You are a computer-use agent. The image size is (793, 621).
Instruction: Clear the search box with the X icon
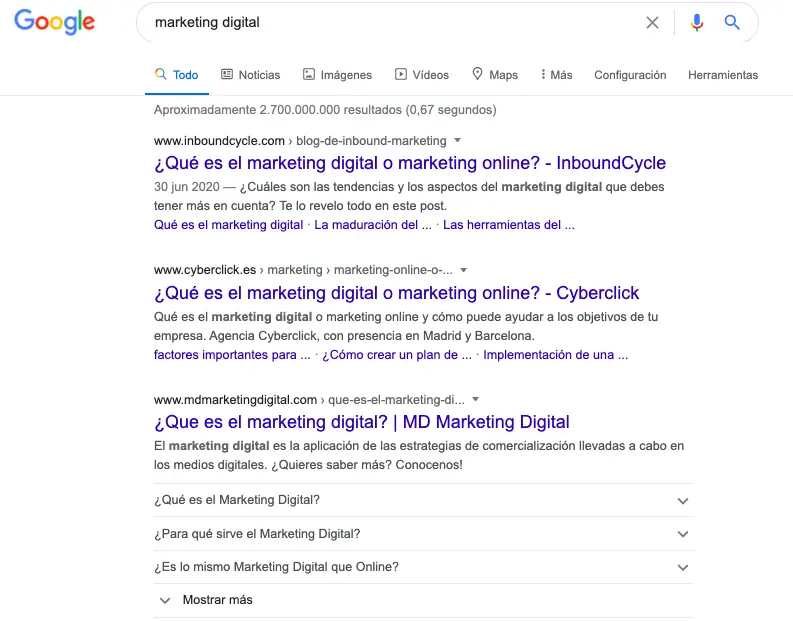(652, 22)
